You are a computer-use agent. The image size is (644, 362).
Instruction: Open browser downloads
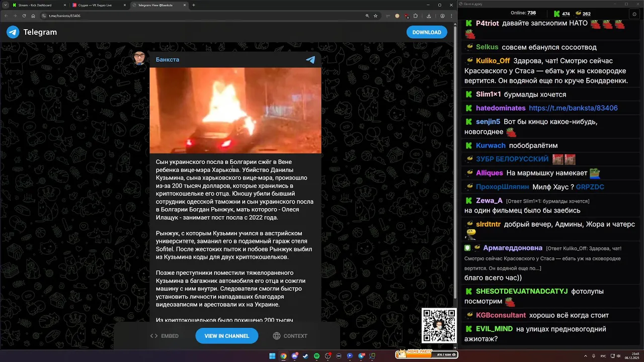[x=429, y=16]
